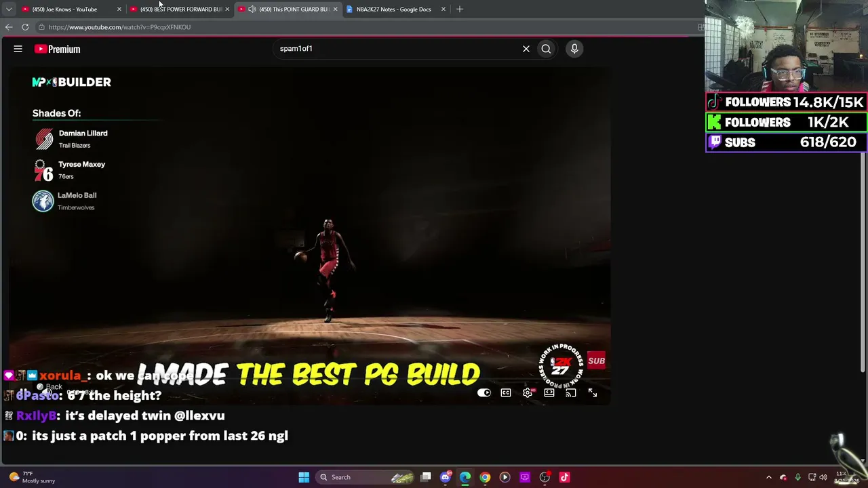Close the NBA2K27 Notes tab
The width and height of the screenshot is (868, 488).
pyautogui.click(x=443, y=9)
